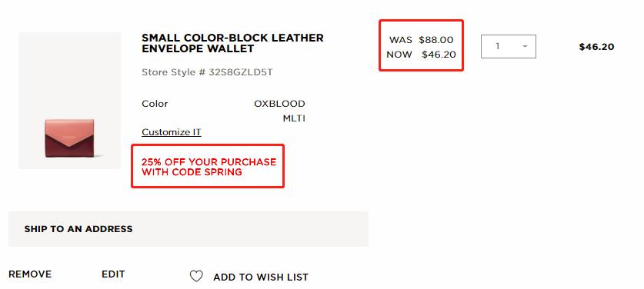
Task: Open the wallet product image
Action: pos(70,101)
